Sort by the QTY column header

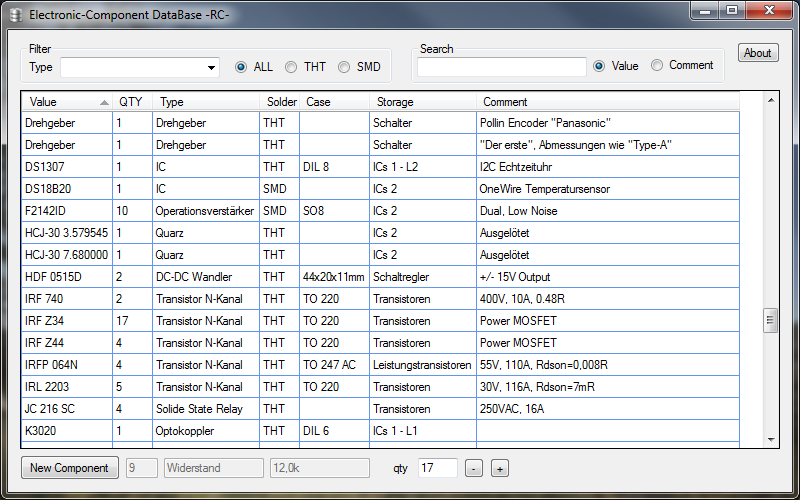(x=132, y=102)
